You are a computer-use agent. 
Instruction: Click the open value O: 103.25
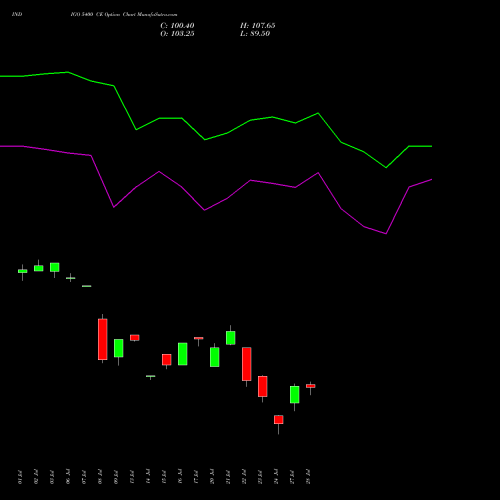177,34
